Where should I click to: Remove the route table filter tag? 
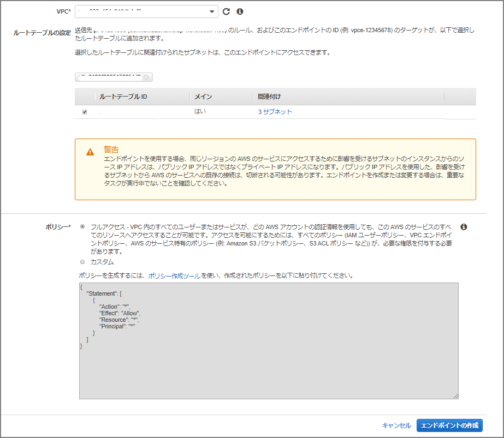click(x=147, y=77)
